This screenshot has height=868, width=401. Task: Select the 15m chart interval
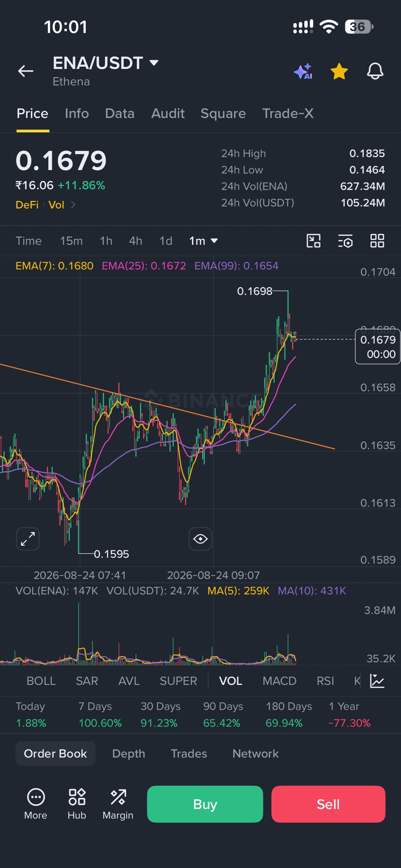point(71,241)
